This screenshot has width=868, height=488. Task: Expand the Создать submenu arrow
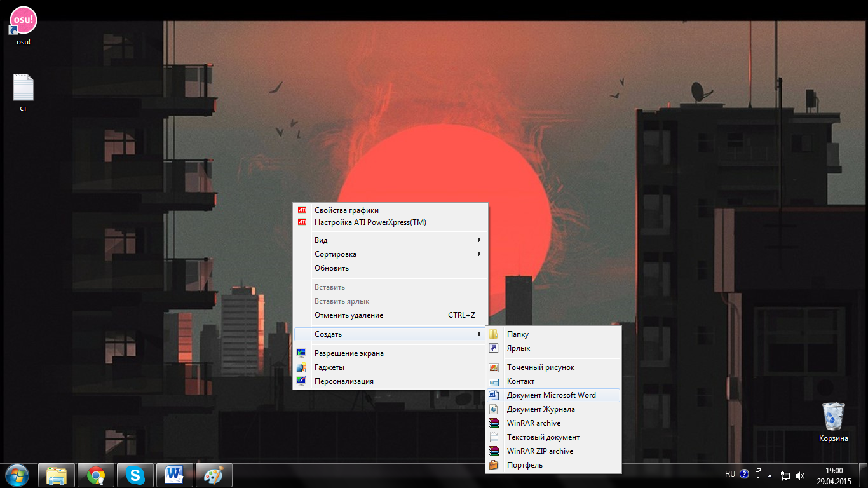[x=480, y=334]
